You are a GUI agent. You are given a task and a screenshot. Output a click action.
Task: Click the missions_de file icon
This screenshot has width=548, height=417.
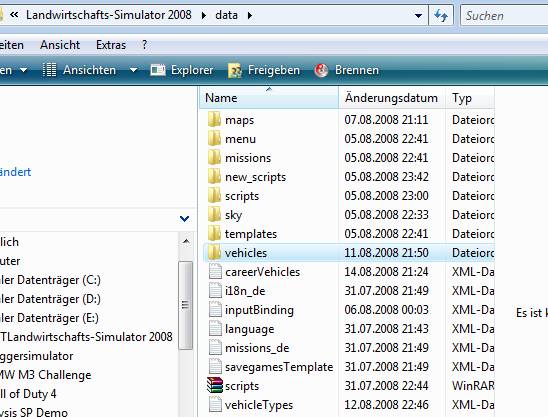tap(215, 347)
